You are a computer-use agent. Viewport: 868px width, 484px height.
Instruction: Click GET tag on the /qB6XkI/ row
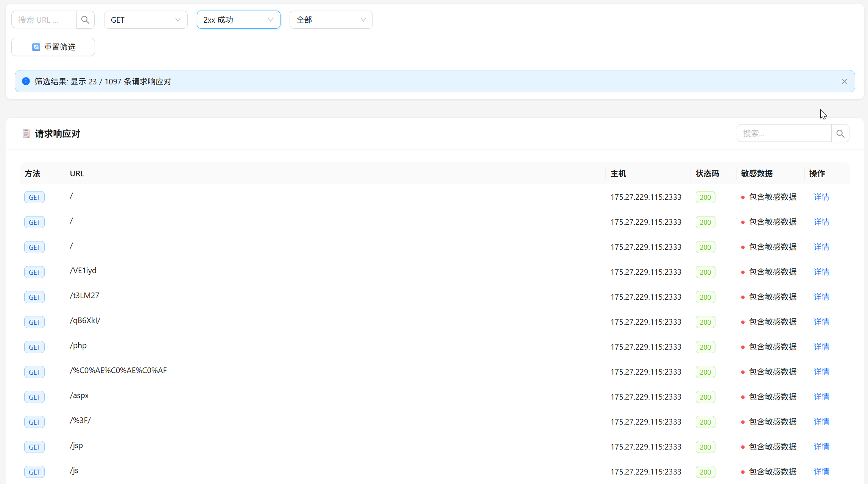point(34,322)
